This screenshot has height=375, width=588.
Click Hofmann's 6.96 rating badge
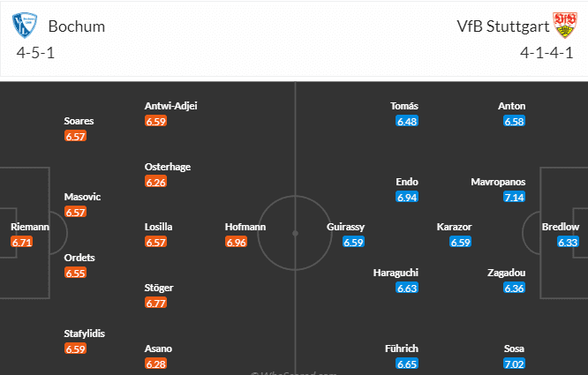[x=235, y=242]
